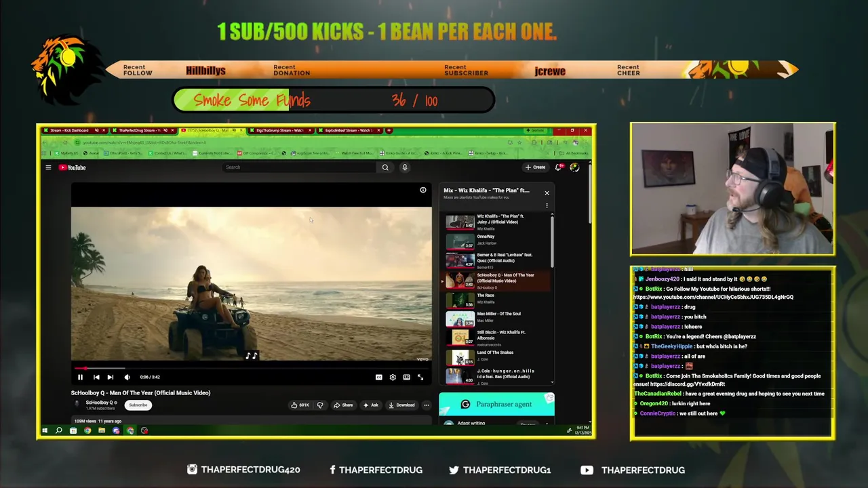Viewport: 868px width, 488px height.
Task: Open All Bookmarks folder
Action: coord(573,153)
